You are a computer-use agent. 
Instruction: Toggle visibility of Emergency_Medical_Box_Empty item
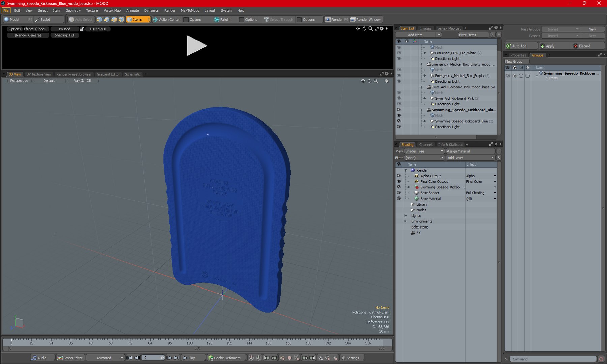pos(399,75)
